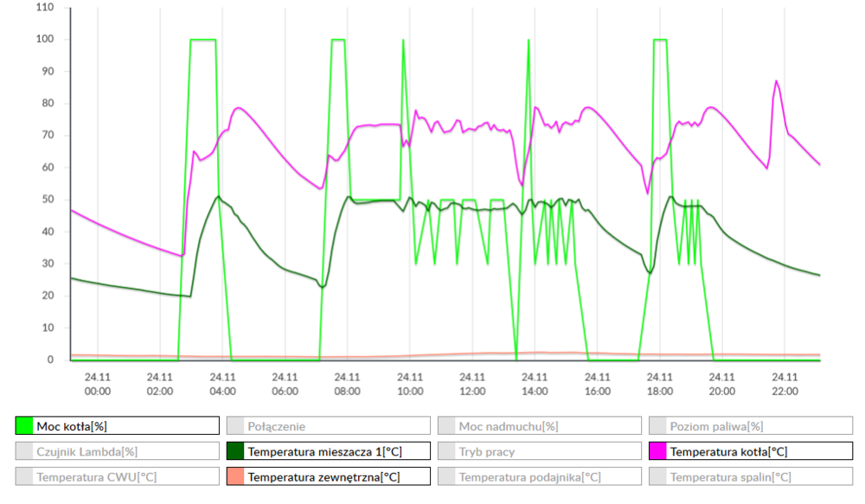Click the 24.11 12:00 time axis label
This screenshot has height=504, width=865.
tap(472, 384)
